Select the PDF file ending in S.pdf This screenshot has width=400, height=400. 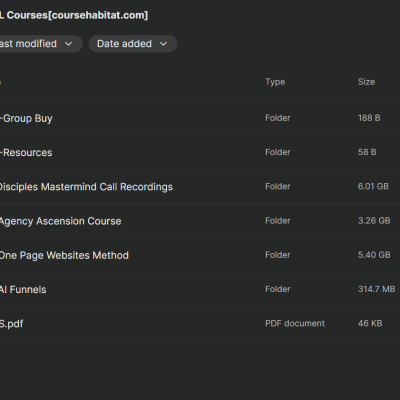click(x=12, y=324)
